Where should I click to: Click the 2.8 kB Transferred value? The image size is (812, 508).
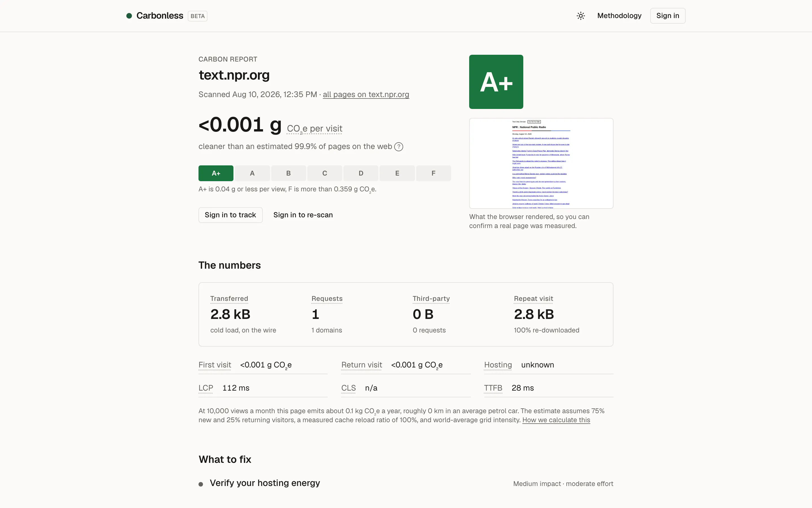(x=231, y=314)
